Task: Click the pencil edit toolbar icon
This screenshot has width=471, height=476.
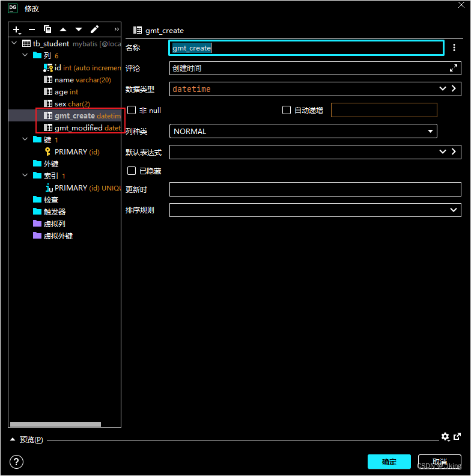Action: click(94, 29)
